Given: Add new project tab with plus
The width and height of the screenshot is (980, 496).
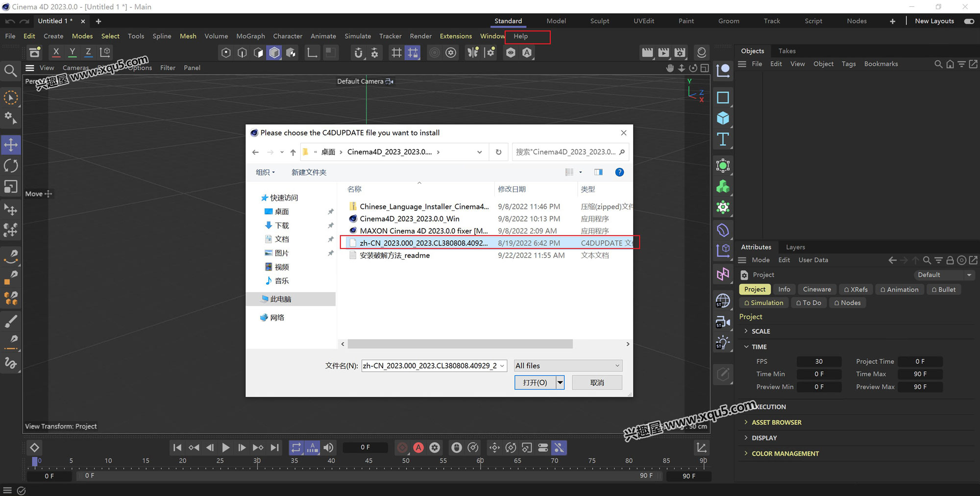Looking at the screenshot, I should point(98,21).
